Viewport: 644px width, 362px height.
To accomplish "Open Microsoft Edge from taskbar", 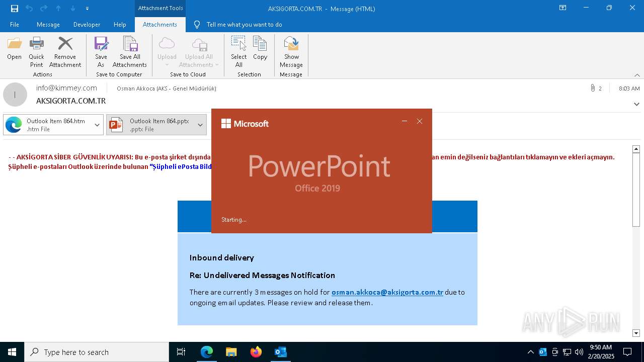I will pos(207,352).
